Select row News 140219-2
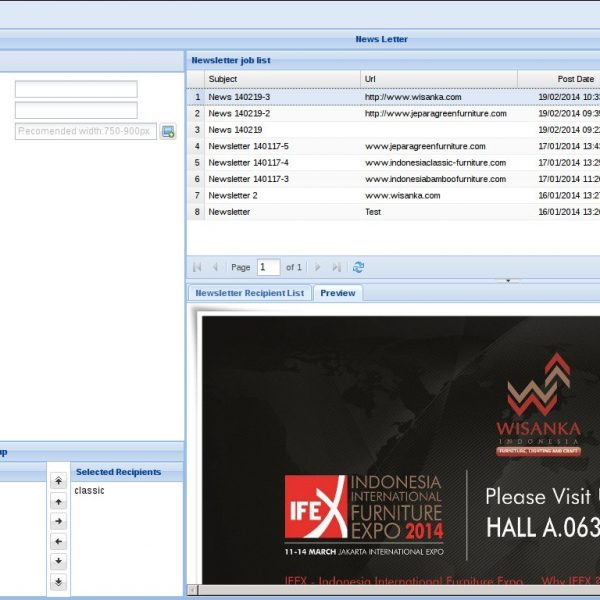600x600 pixels. (393, 114)
